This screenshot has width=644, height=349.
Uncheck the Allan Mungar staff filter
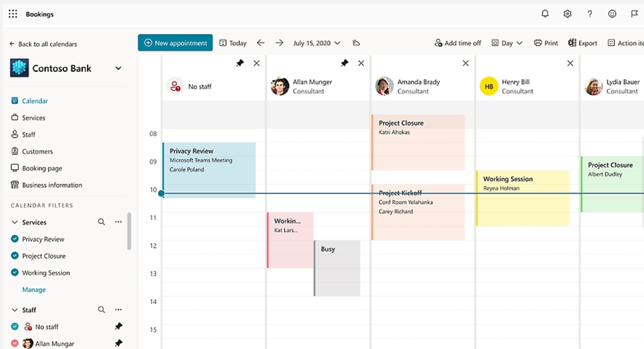tap(15, 343)
